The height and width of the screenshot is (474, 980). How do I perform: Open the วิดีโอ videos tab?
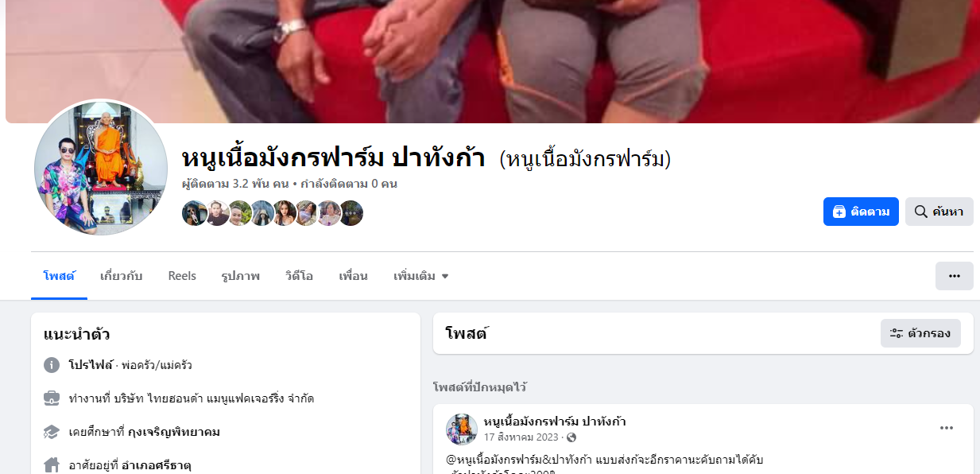click(300, 276)
